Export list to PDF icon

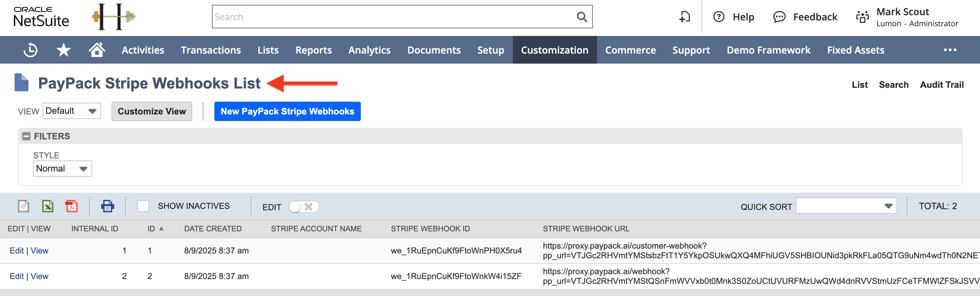point(72,206)
